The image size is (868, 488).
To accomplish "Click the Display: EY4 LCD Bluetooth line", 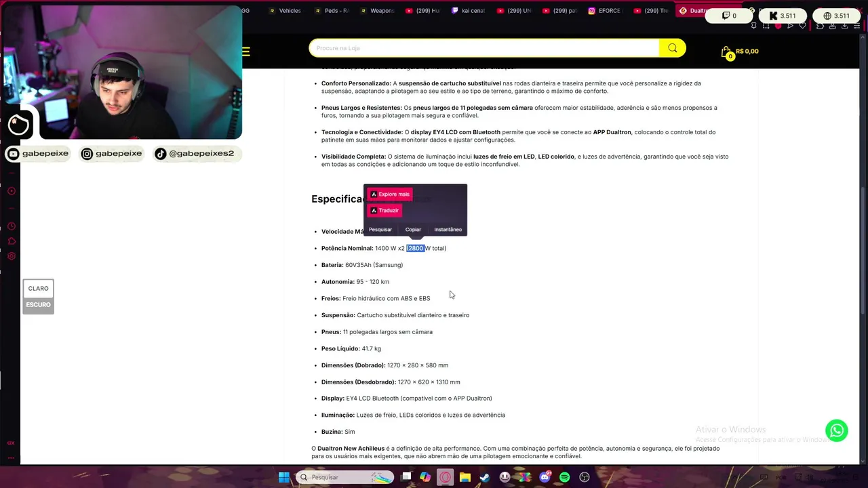I will point(407,399).
